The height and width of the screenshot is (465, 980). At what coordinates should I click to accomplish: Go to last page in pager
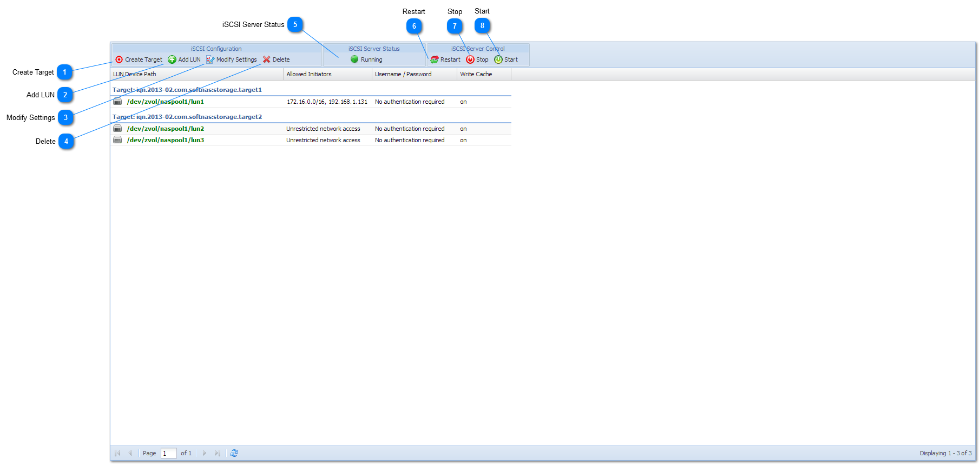217,453
